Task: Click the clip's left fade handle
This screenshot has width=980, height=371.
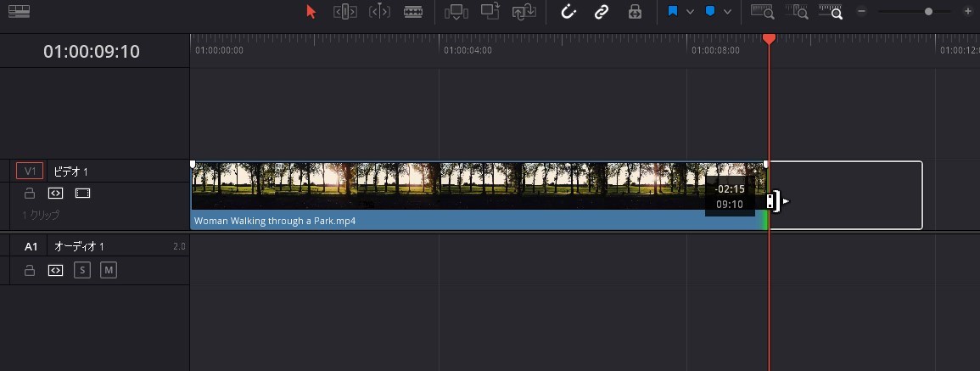Action: pyautogui.click(x=193, y=164)
